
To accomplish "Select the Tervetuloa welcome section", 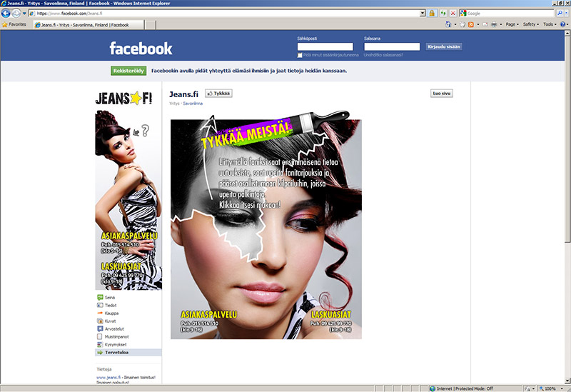I will 128,352.
